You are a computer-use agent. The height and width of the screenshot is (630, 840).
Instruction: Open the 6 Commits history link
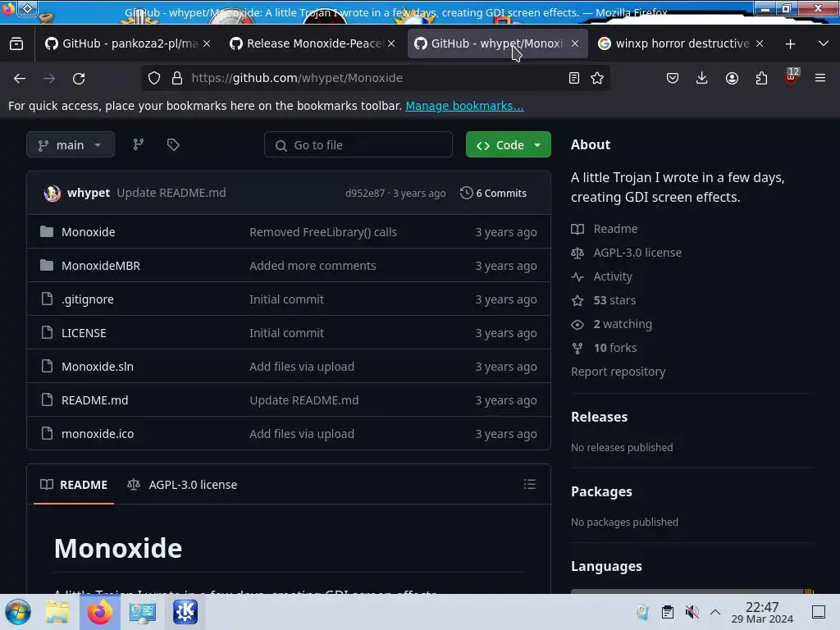click(493, 193)
